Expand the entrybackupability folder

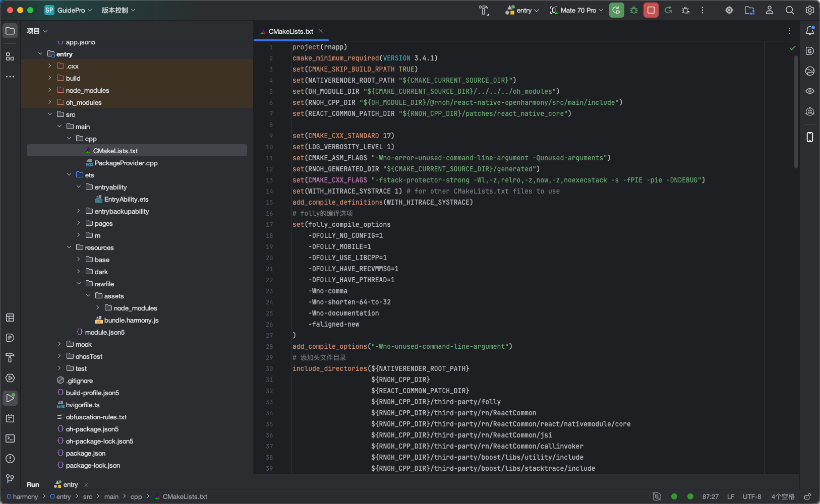79,211
